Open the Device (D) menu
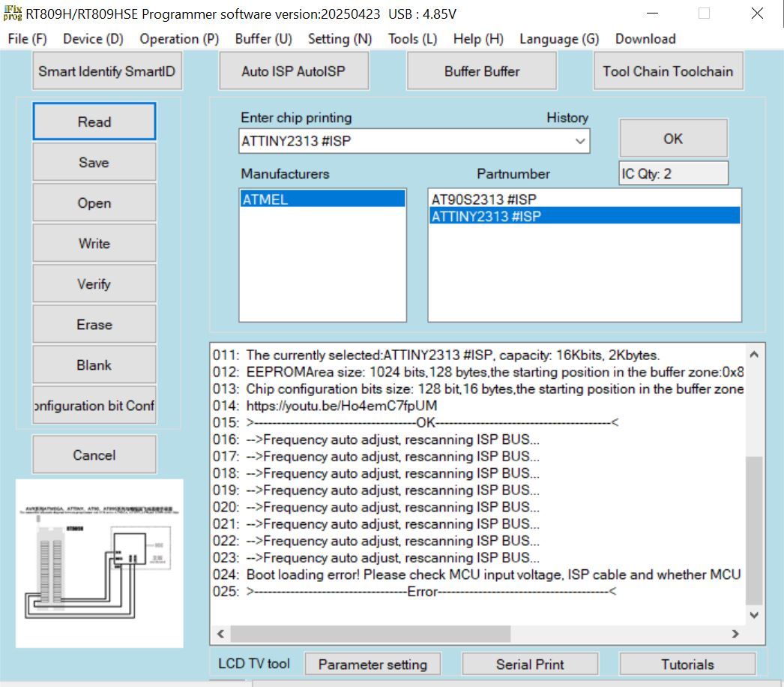This screenshot has width=784, height=687. (x=93, y=39)
